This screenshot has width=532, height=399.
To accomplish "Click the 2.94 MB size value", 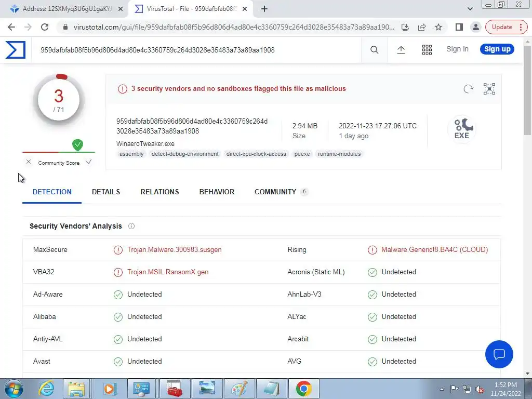I will tap(304, 126).
